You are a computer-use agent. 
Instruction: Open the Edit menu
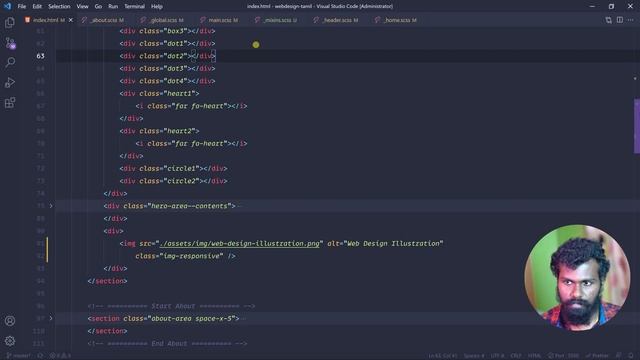pos(37,6)
